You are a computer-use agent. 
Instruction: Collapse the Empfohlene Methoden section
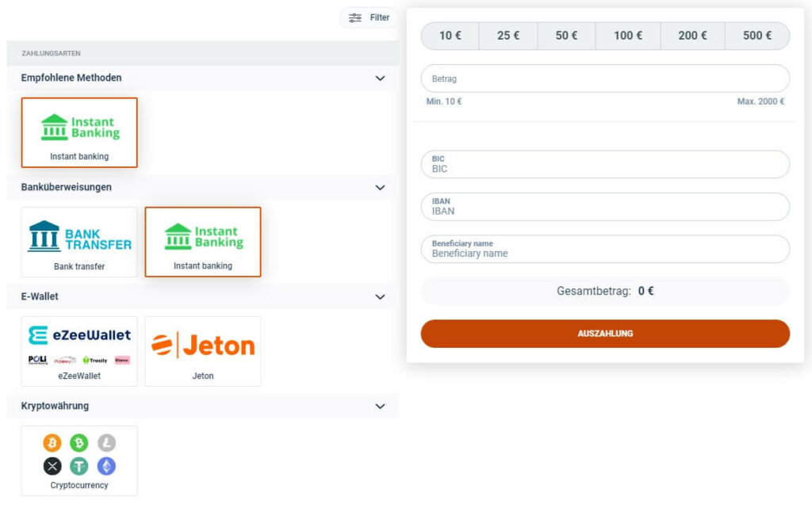point(380,78)
